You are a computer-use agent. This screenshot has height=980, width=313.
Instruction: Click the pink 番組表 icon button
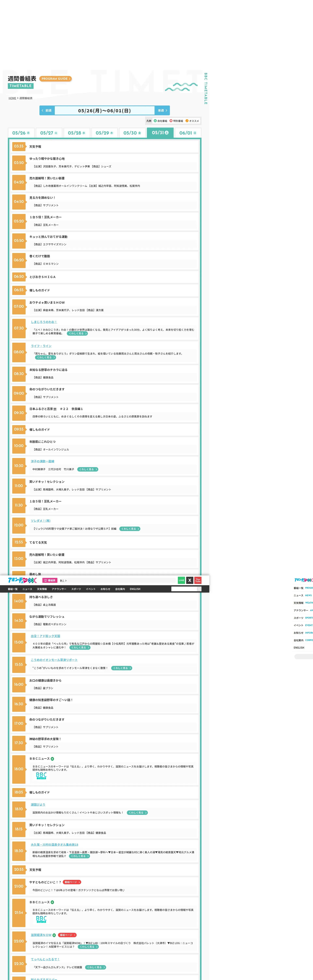coord(50,580)
